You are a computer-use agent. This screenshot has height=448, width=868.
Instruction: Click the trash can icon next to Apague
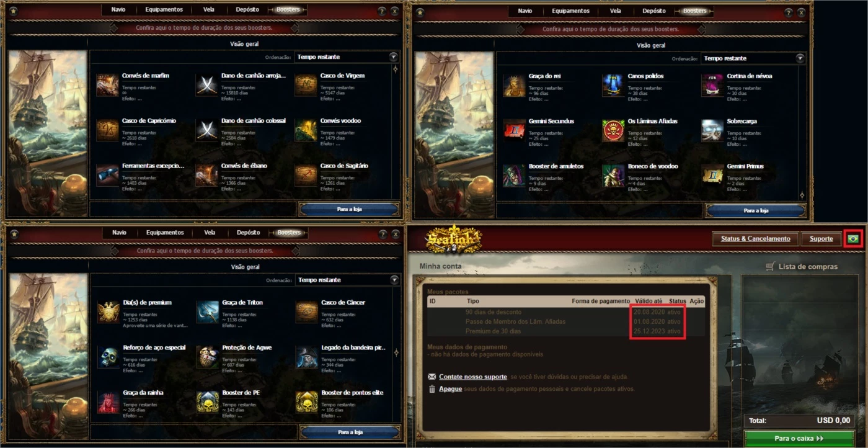(x=432, y=389)
